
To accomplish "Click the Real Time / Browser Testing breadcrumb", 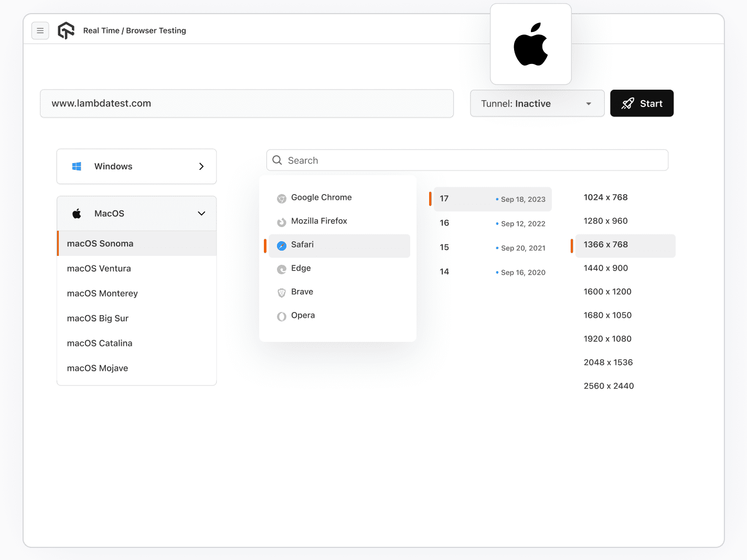I will tap(134, 30).
